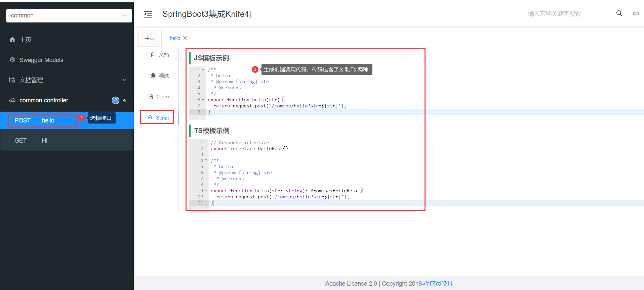Click the 文档 file icon
The image size is (644, 290).
click(153, 54)
